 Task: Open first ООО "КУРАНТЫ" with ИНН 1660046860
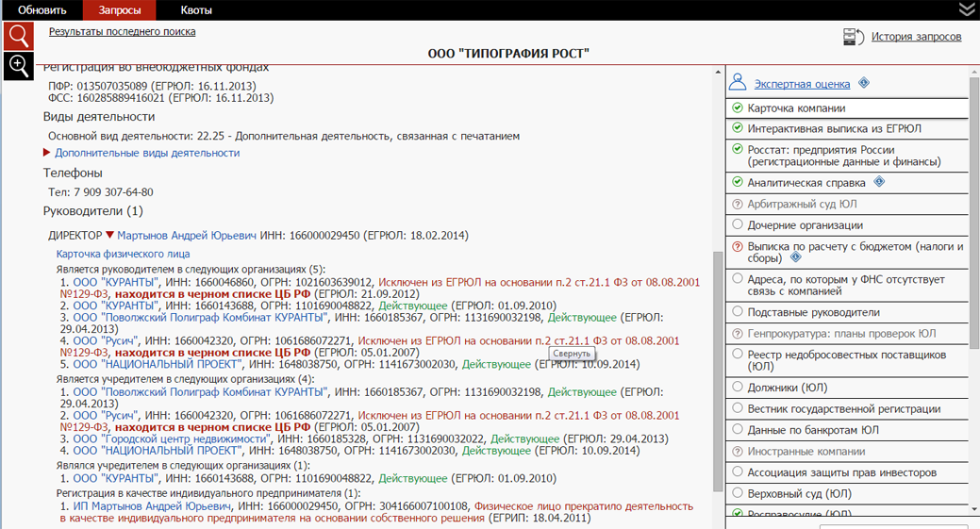point(116,282)
